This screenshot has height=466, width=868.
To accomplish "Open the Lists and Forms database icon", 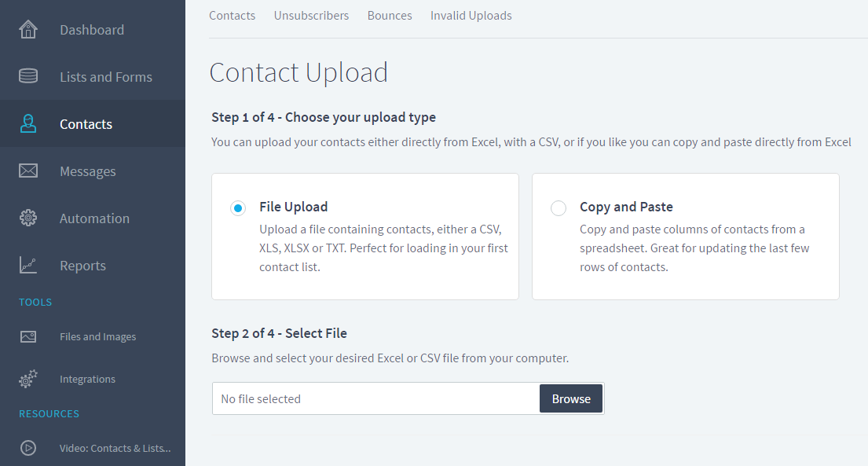I will coord(28,76).
